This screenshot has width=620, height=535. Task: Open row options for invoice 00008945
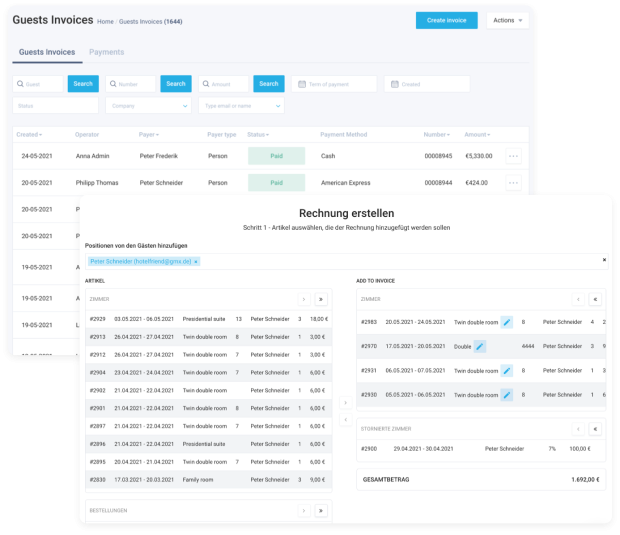[513, 156]
